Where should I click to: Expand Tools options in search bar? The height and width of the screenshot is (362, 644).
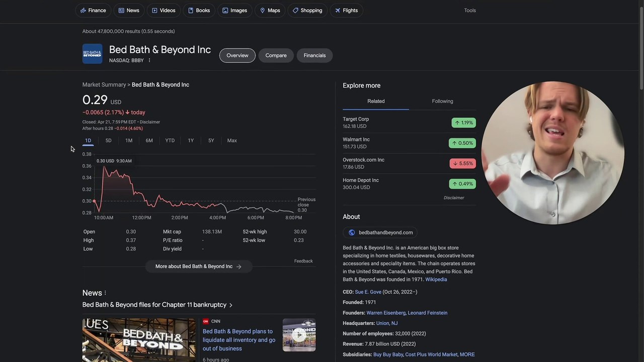pyautogui.click(x=470, y=11)
